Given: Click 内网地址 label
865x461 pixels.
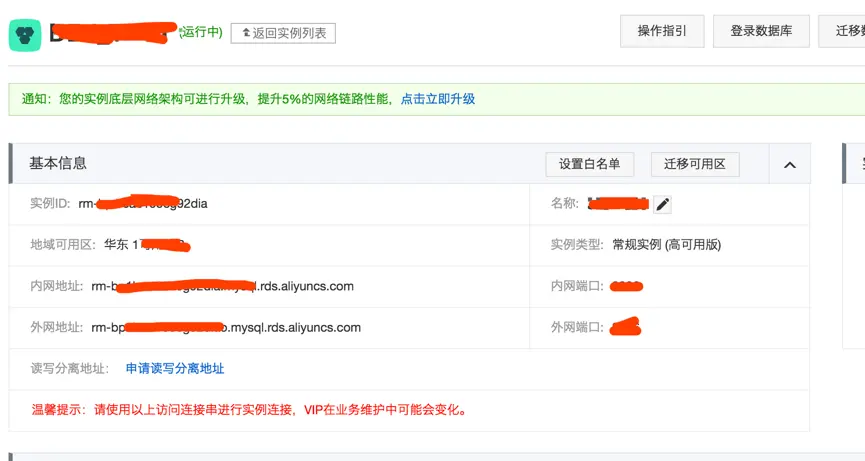Looking at the screenshot, I should point(57,286).
